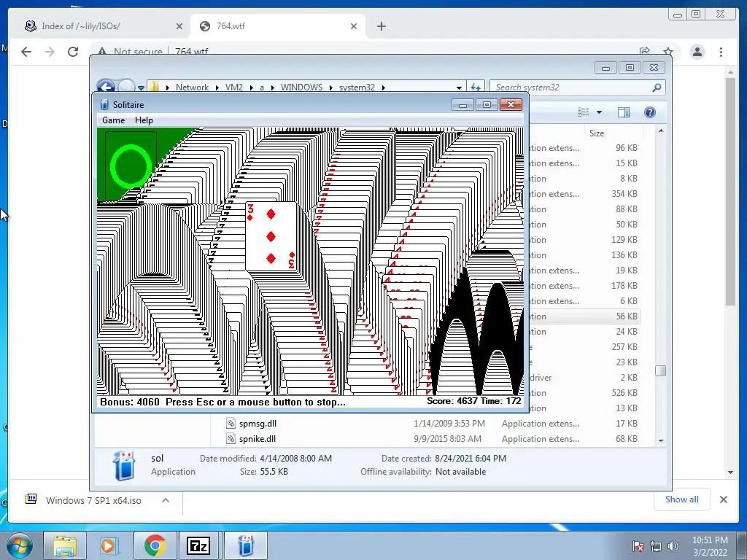747x560 pixels.
Task: Click the 'Not secure' site info label
Action: coord(138,52)
